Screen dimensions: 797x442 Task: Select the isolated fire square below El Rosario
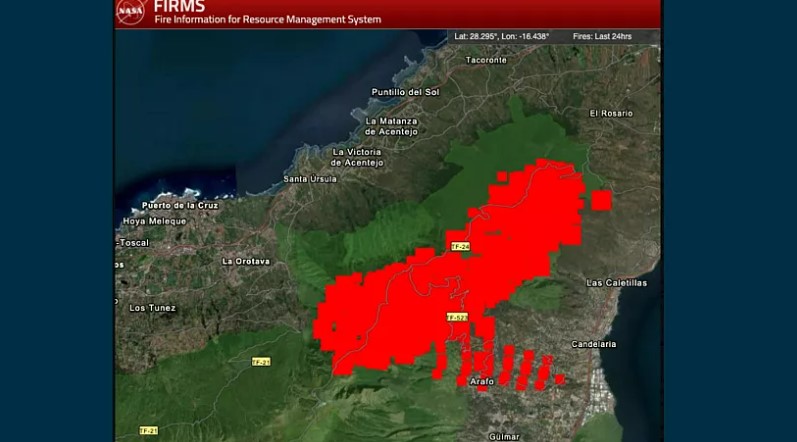[601, 200]
